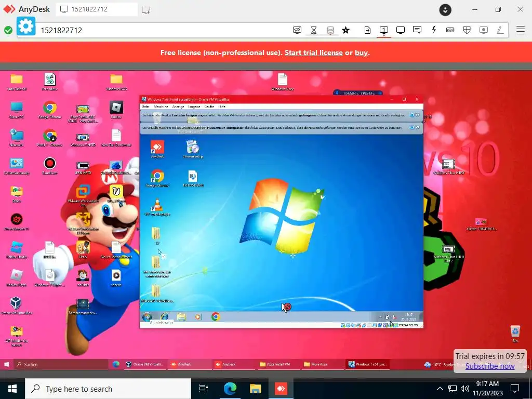Click the buy link in banner
532x399 pixels.
[x=361, y=52]
